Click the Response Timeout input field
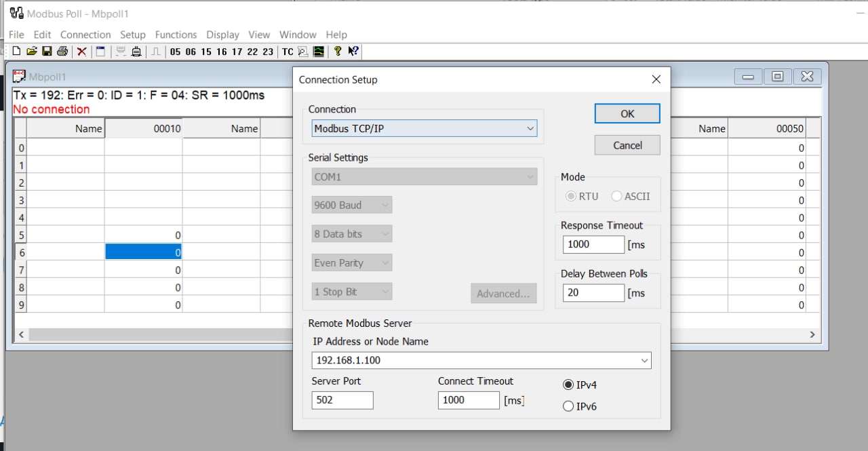Image resolution: width=868 pixels, height=451 pixels. coord(593,244)
